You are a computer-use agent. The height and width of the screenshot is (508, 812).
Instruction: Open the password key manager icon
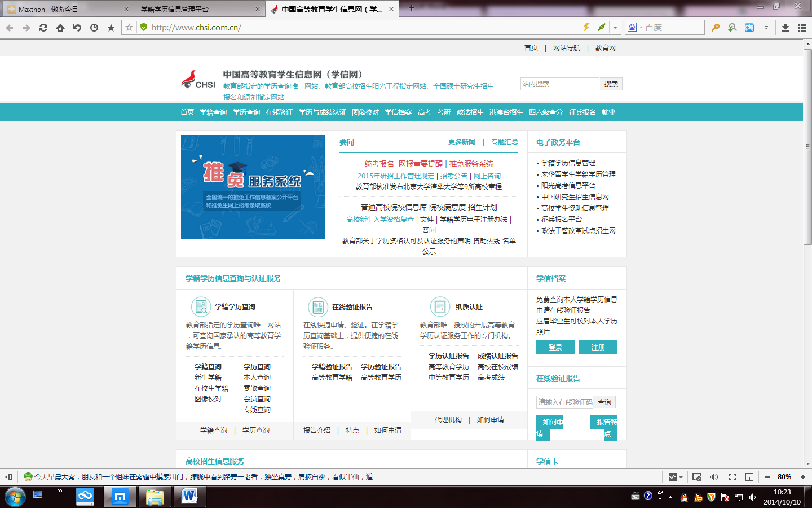[716, 28]
